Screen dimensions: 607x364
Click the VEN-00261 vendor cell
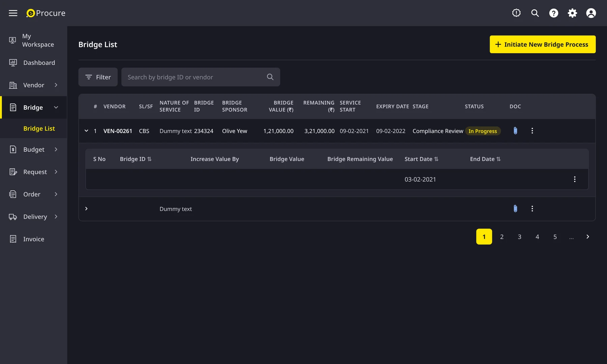click(x=118, y=131)
